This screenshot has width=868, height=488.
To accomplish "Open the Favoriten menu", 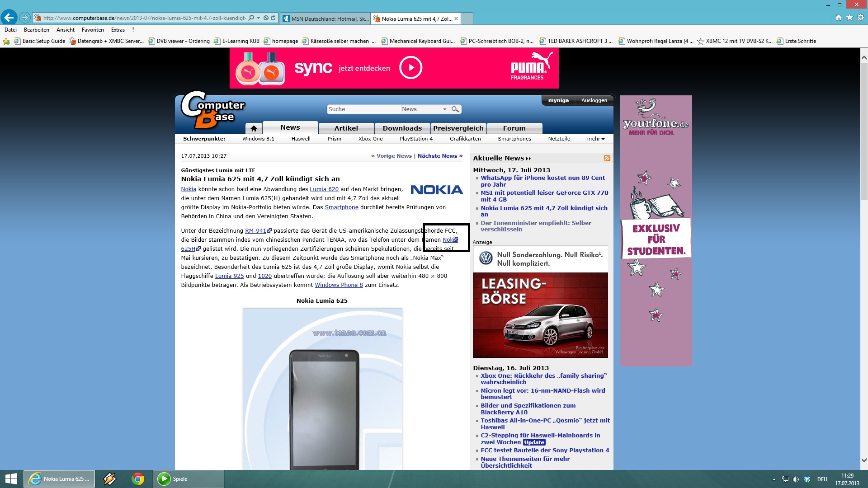I will point(93,30).
